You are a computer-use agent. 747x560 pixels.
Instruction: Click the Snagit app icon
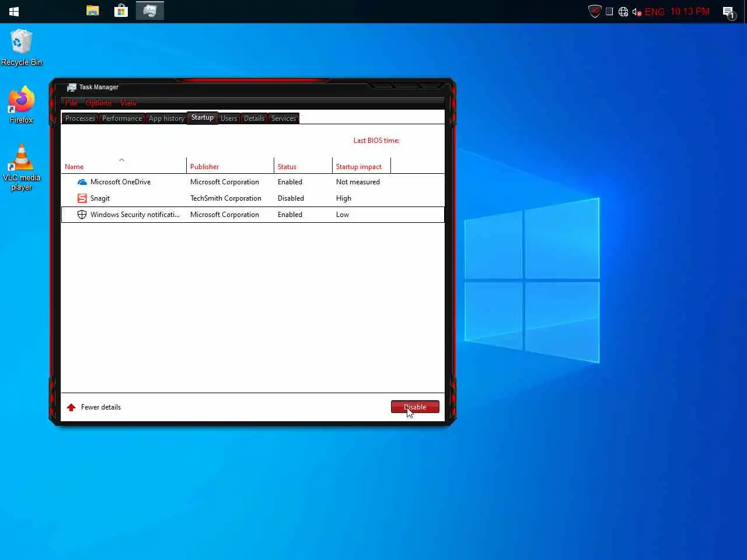[82, 198]
